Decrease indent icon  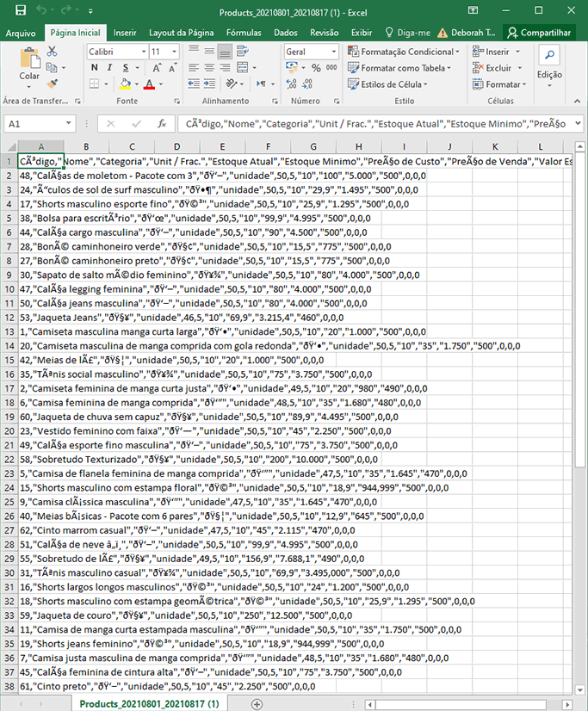(194, 83)
